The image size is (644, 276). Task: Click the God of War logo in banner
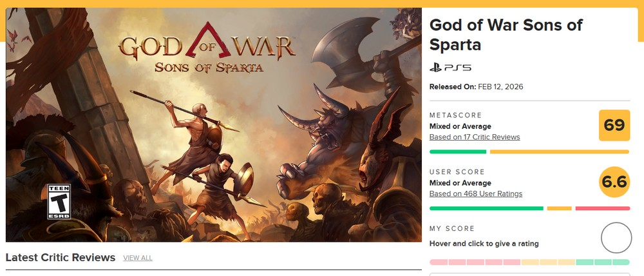click(207, 50)
